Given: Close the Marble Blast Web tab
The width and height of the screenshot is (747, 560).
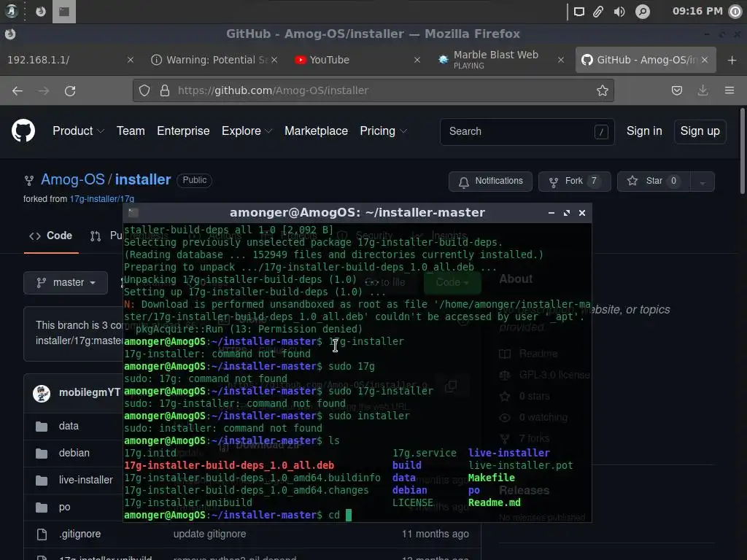Looking at the screenshot, I should point(561,60).
